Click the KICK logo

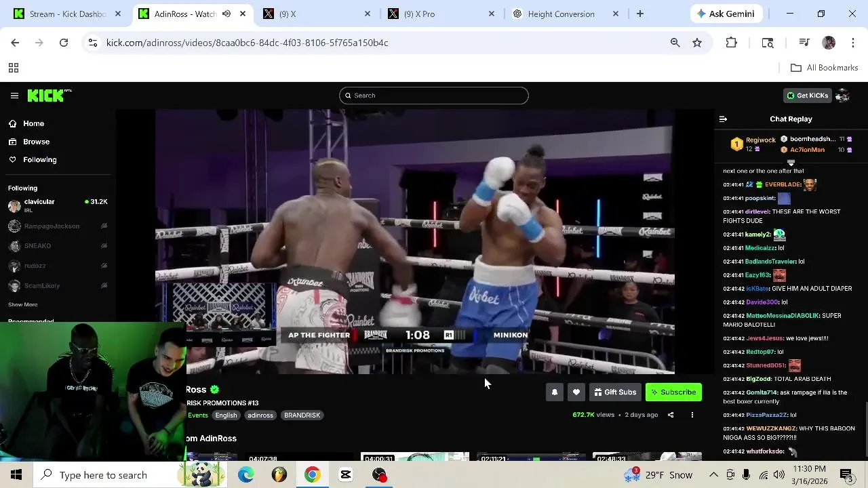tap(49, 96)
